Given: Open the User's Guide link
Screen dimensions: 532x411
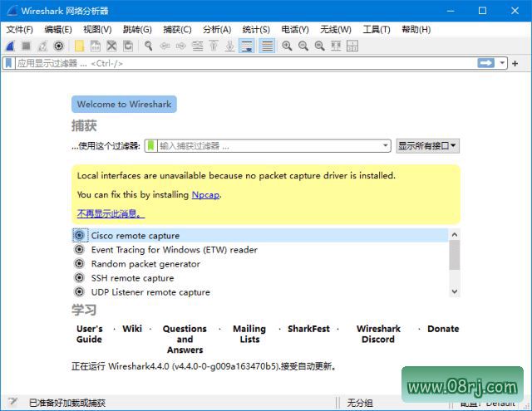Looking at the screenshot, I should (x=90, y=334).
